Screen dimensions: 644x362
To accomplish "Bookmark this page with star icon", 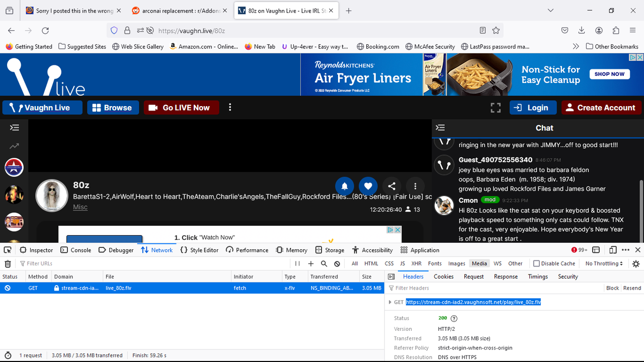I will click(496, 31).
